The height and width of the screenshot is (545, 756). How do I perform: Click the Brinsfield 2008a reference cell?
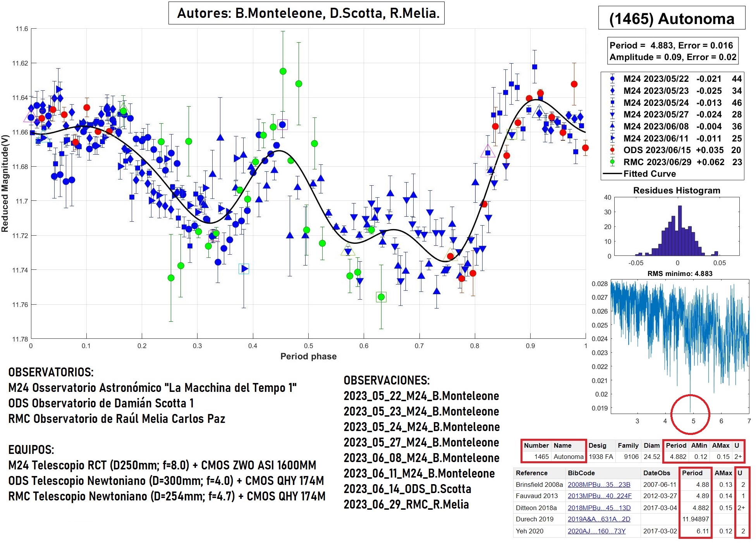point(539,485)
